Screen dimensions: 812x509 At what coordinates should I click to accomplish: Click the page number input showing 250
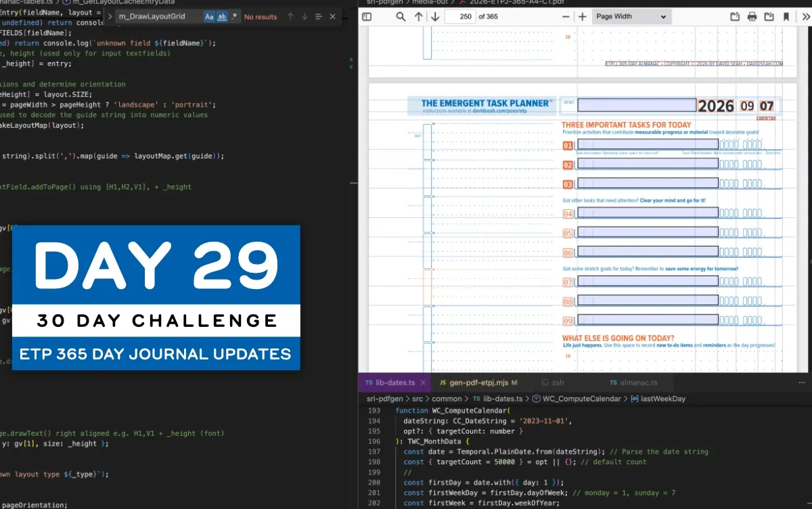(x=464, y=15)
